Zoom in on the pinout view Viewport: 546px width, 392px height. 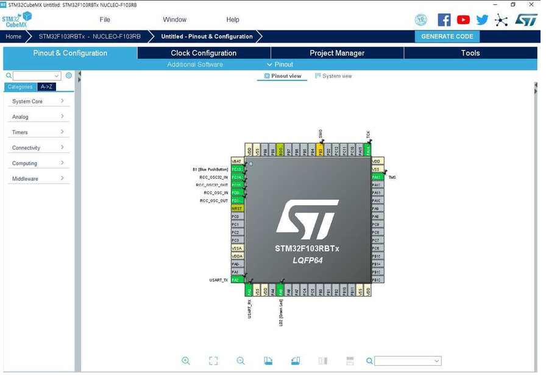point(186,361)
